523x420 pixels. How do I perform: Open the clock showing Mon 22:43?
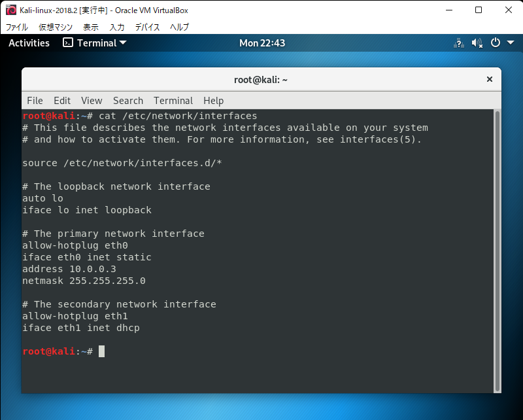point(262,43)
